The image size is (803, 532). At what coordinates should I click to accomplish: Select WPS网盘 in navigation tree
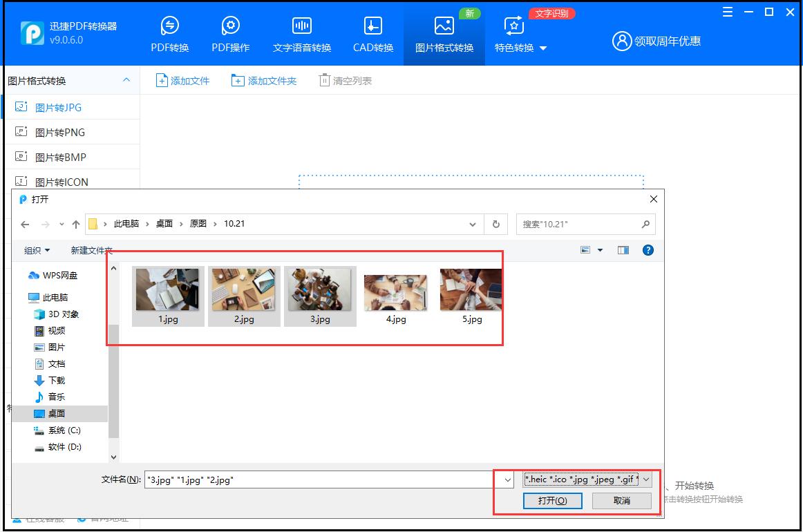(x=53, y=276)
